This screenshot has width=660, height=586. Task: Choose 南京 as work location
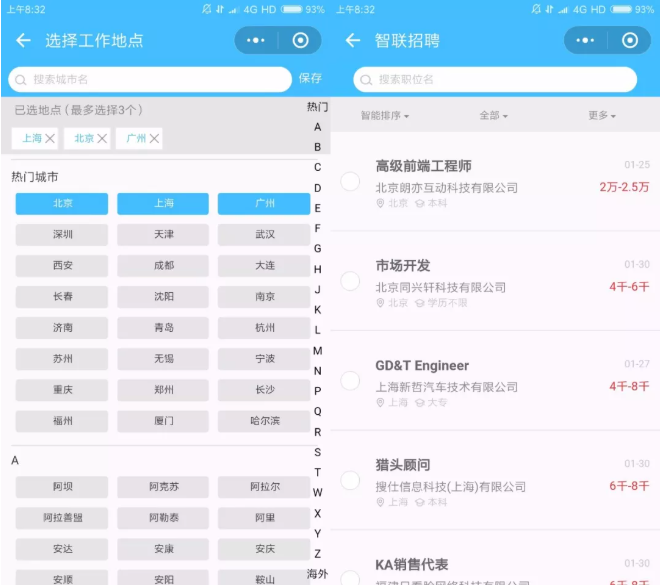point(264,297)
